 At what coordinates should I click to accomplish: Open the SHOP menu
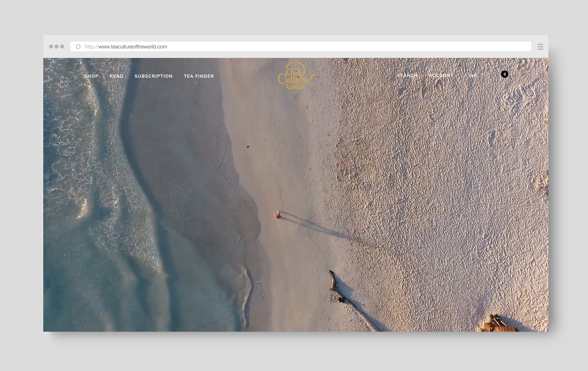[x=91, y=76]
